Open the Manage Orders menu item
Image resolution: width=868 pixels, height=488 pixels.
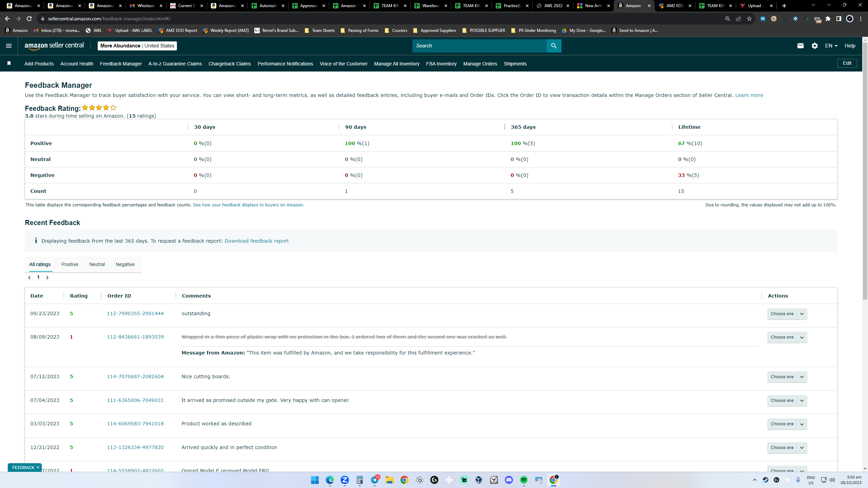click(x=480, y=64)
